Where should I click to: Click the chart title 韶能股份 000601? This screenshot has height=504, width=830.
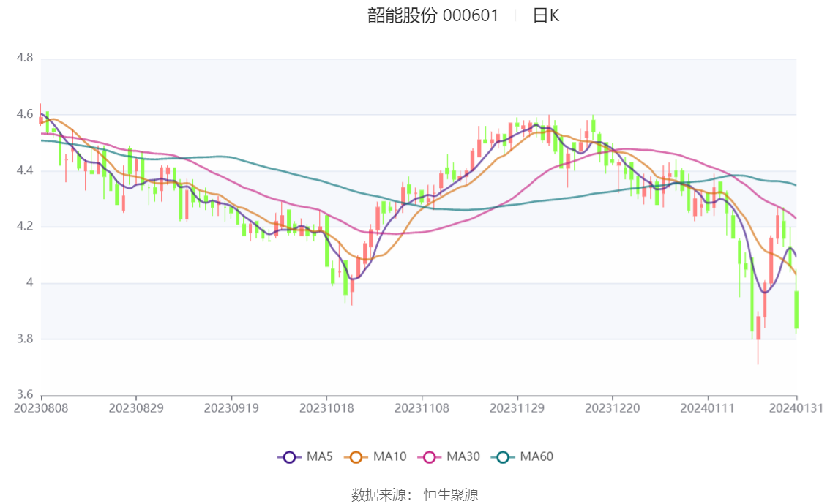click(x=433, y=15)
